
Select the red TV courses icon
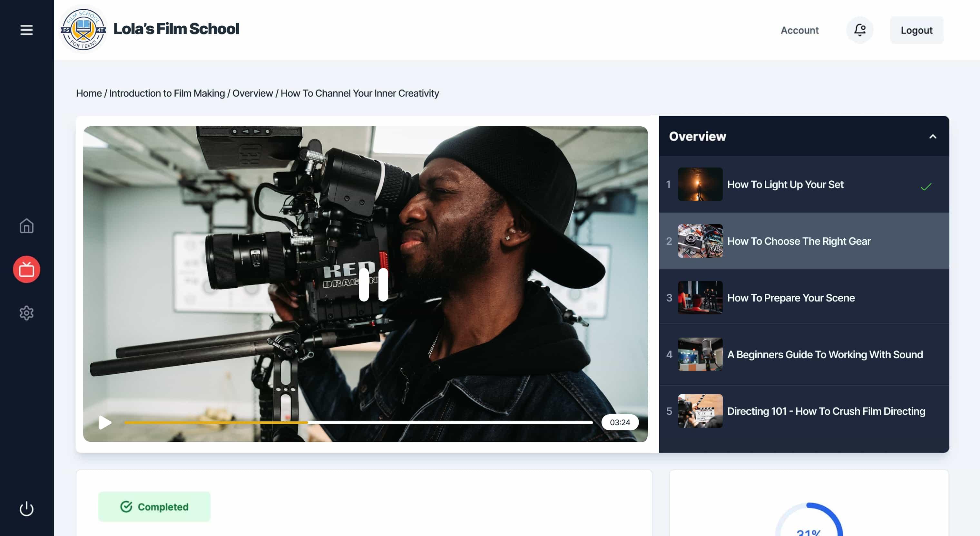[x=26, y=270]
